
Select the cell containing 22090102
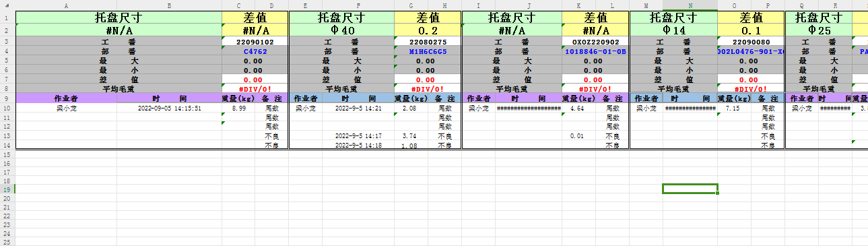(x=255, y=42)
